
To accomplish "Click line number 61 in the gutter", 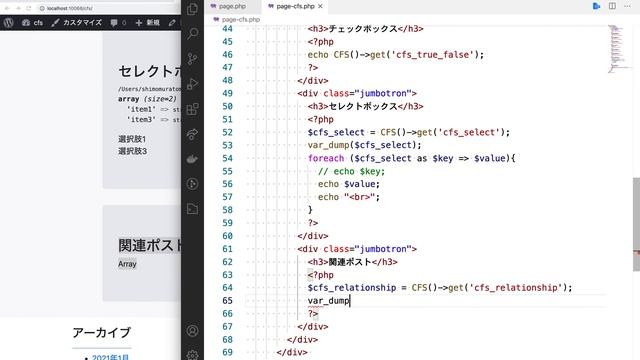I will pyautogui.click(x=227, y=249).
